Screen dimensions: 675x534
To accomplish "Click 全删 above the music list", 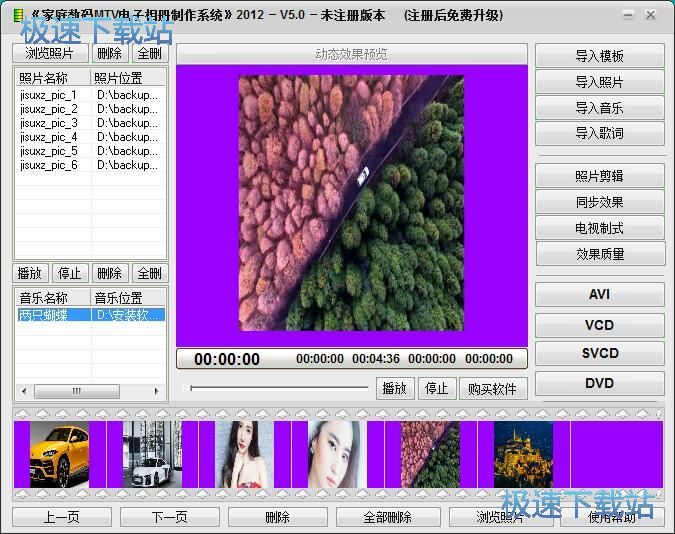I will point(149,273).
